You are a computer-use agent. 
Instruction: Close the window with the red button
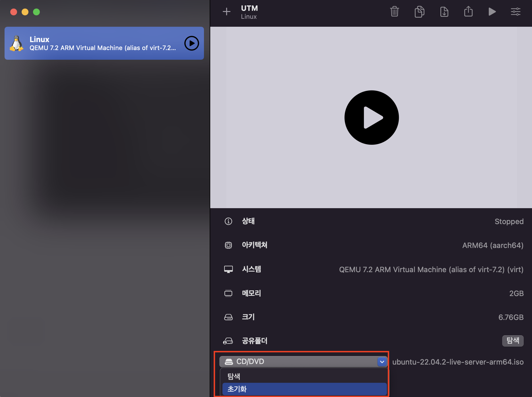(x=14, y=12)
